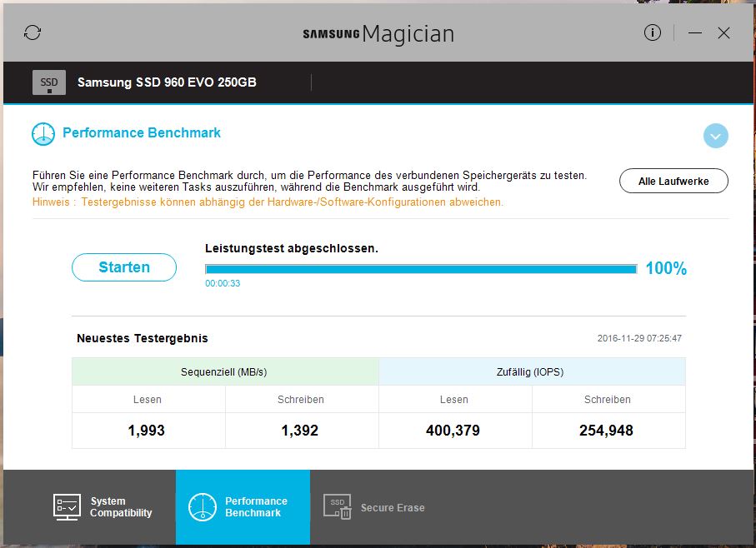The height and width of the screenshot is (548, 756).
Task: Click the Performance Benchmark tab gauge icon
Action: point(203,507)
